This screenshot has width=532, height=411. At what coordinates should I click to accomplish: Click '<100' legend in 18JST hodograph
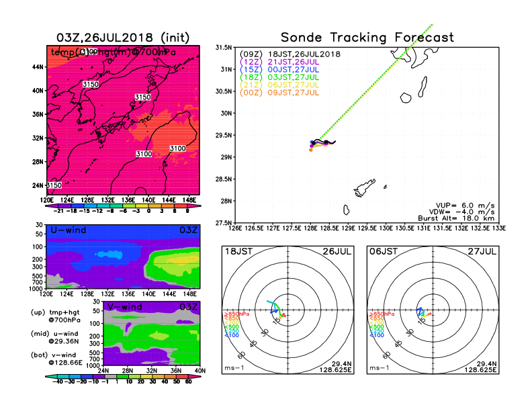point(231,335)
